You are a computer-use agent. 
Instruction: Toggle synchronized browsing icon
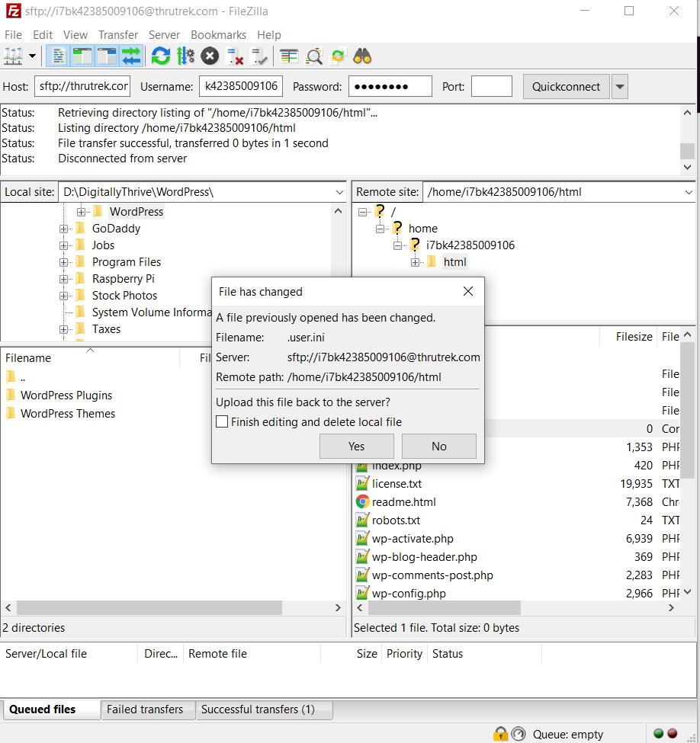coord(338,56)
